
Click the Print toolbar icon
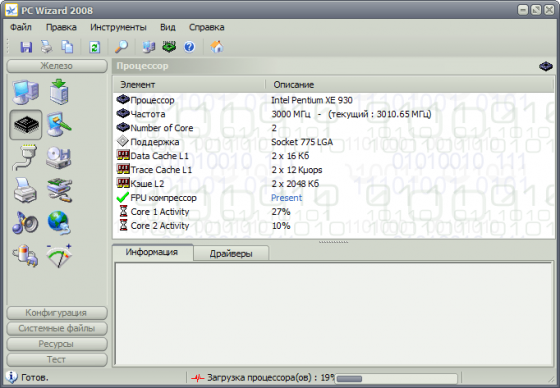(x=46, y=47)
